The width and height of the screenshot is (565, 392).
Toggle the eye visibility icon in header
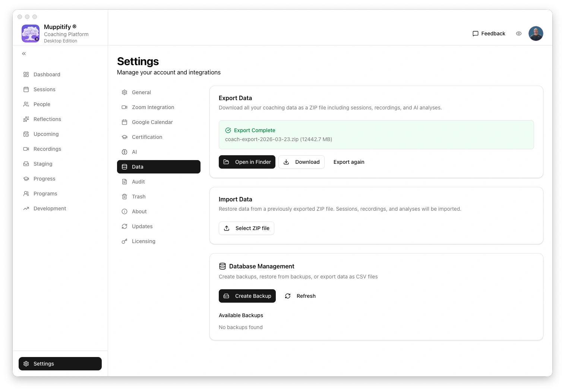pyautogui.click(x=518, y=34)
